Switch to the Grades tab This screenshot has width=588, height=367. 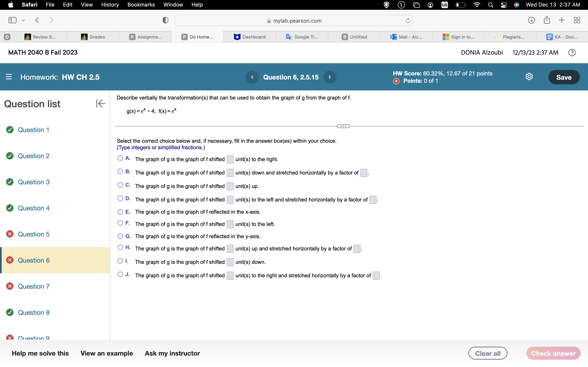point(93,37)
